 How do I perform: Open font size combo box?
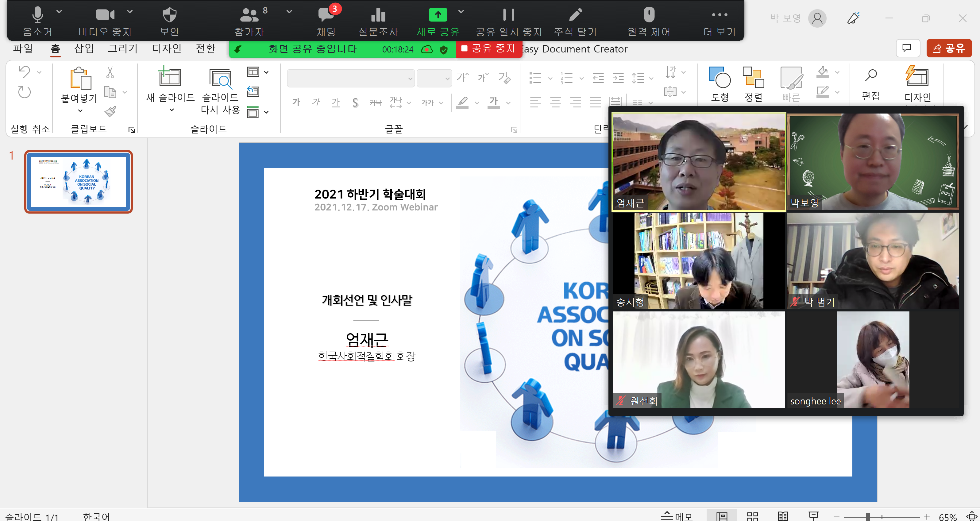click(434, 79)
